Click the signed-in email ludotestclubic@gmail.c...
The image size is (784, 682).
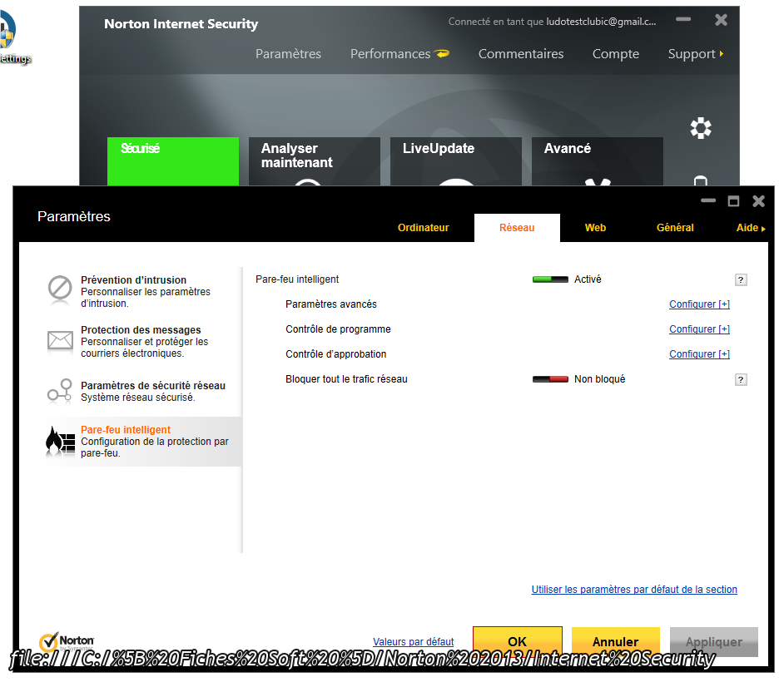pyautogui.click(x=601, y=22)
